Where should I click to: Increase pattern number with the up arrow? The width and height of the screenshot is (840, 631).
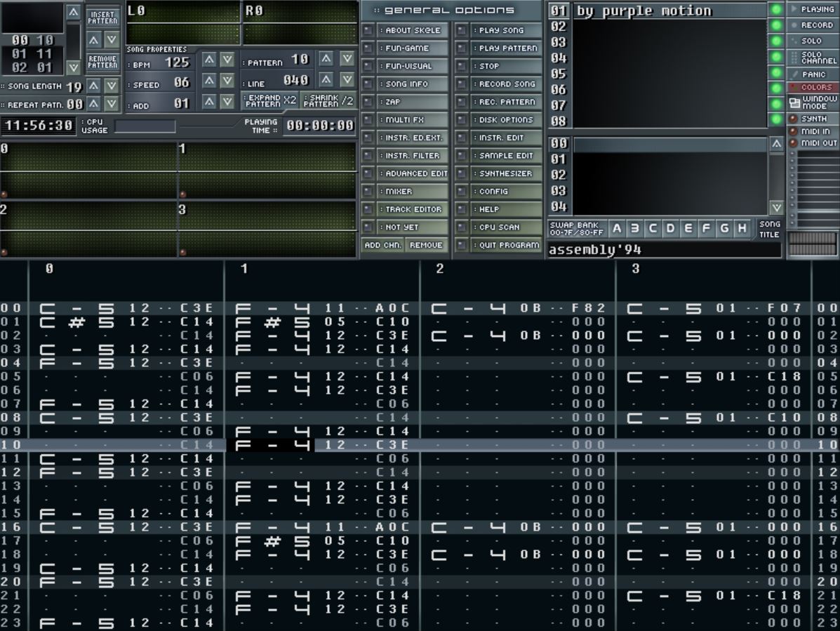[326, 59]
